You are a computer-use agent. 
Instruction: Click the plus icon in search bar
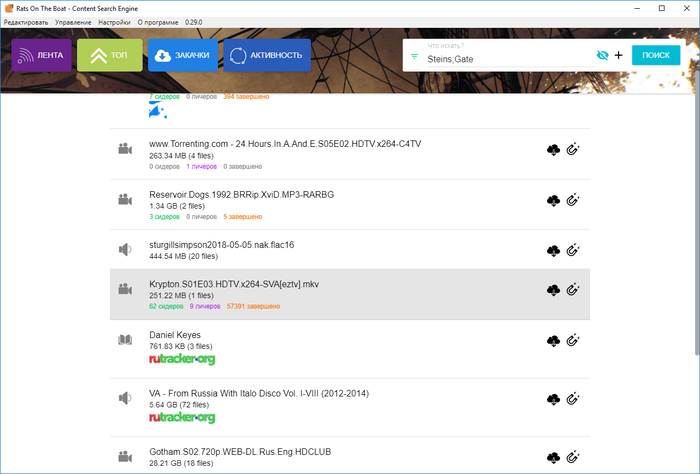coord(618,56)
